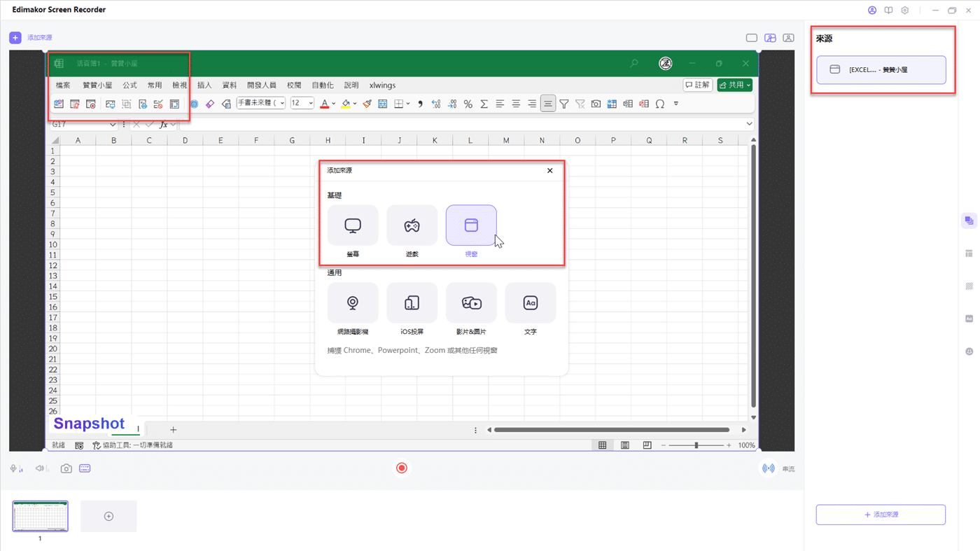Image resolution: width=980 pixels, height=551 pixels.
Task: Open the 共用 share dropdown in Excel
Action: [x=735, y=85]
